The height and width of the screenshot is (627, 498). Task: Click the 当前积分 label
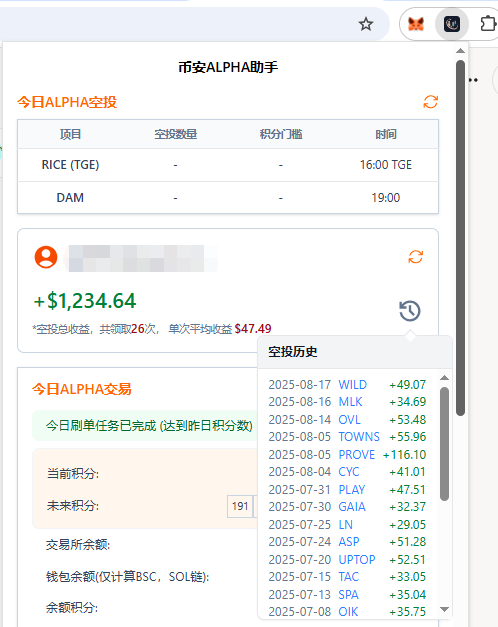pyautogui.click(x=72, y=474)
